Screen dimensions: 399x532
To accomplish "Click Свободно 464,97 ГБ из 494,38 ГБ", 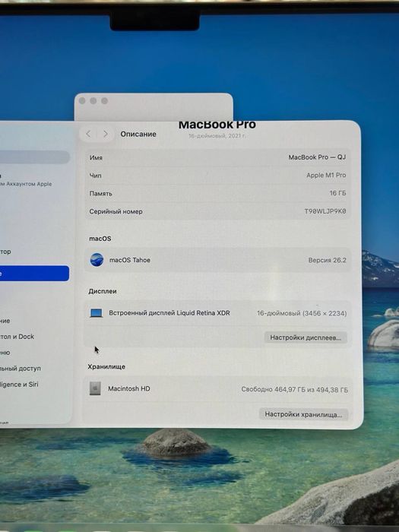I will 295,389.
